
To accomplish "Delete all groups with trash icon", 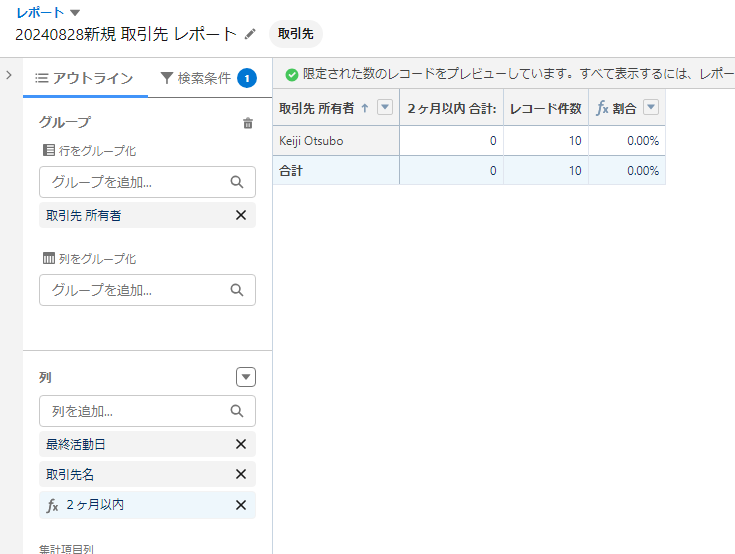I will pyautogui.click(x=248, y=123).
